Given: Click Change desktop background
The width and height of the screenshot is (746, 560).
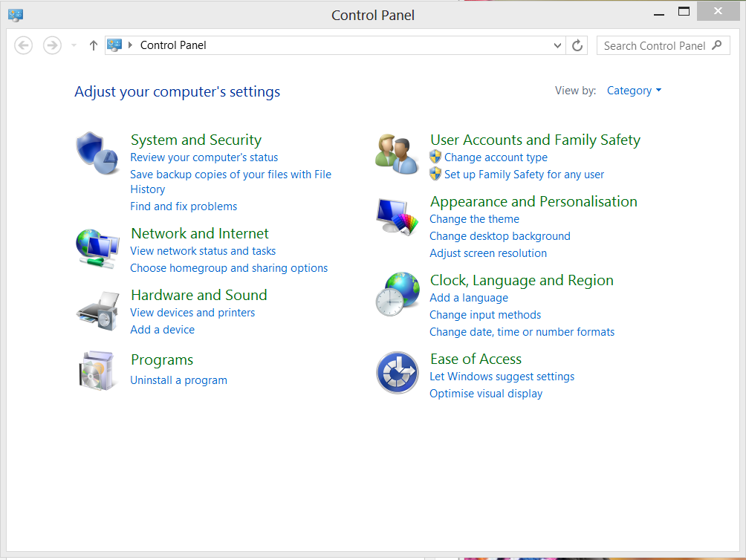Looking at the screenshot, I should click(500, 236).
